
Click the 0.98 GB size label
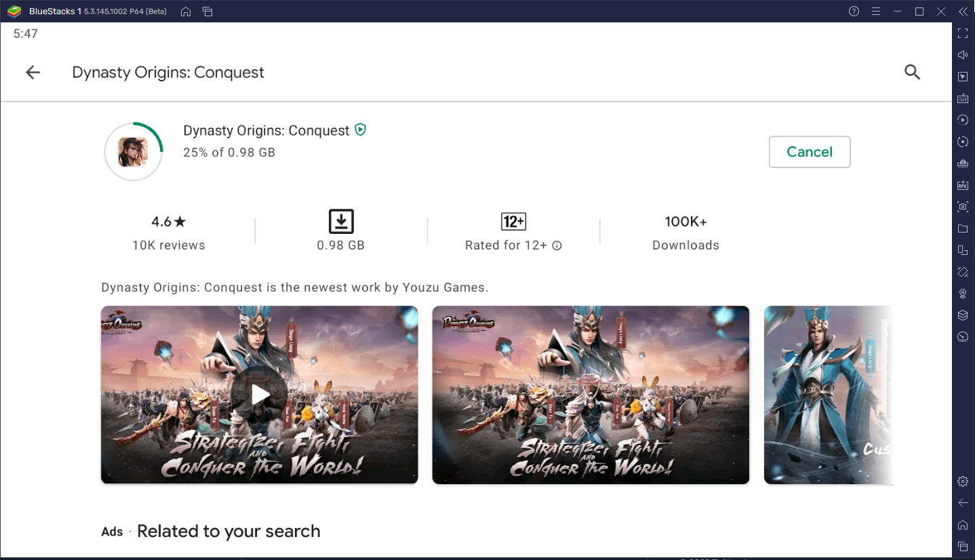tap(341, 245)
